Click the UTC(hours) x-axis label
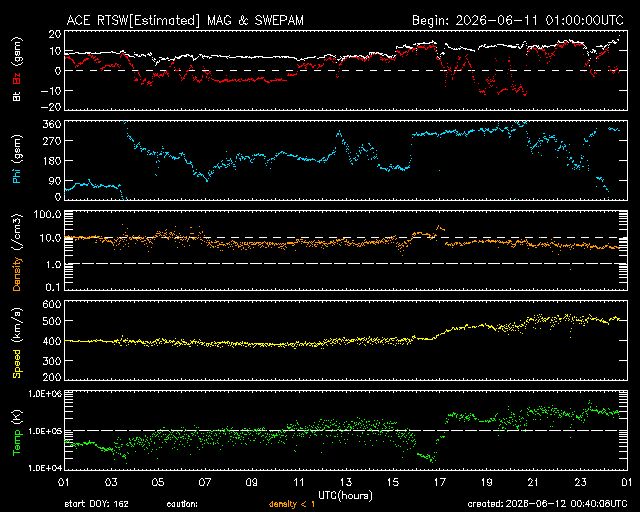Image resolution: width=640 pixels, height=512 pixels. (345, 495)
